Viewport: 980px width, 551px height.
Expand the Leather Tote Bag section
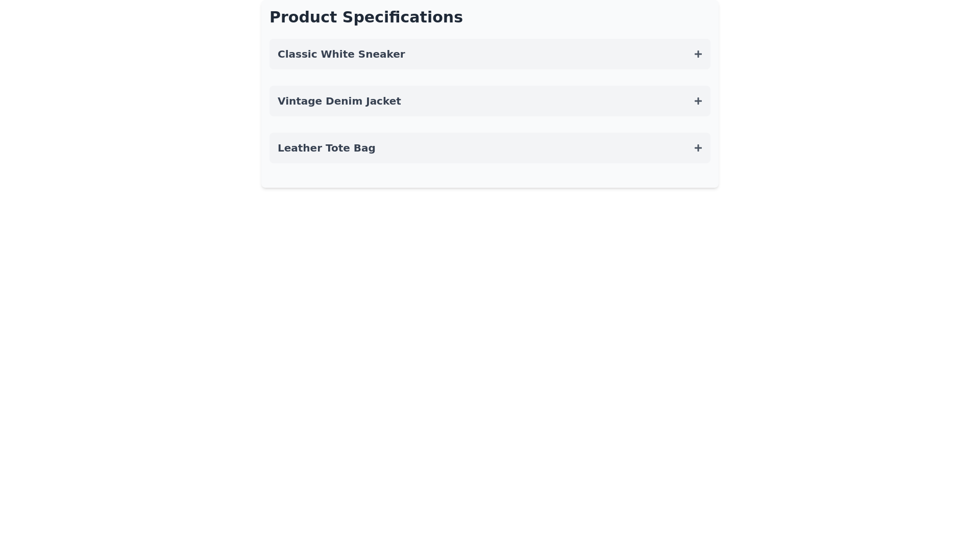tap(489, 148)
